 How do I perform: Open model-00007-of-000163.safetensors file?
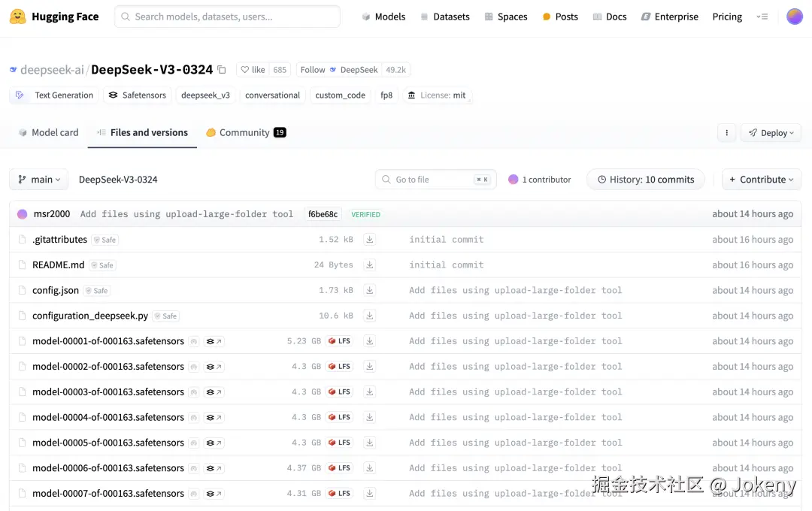point(108,494)
